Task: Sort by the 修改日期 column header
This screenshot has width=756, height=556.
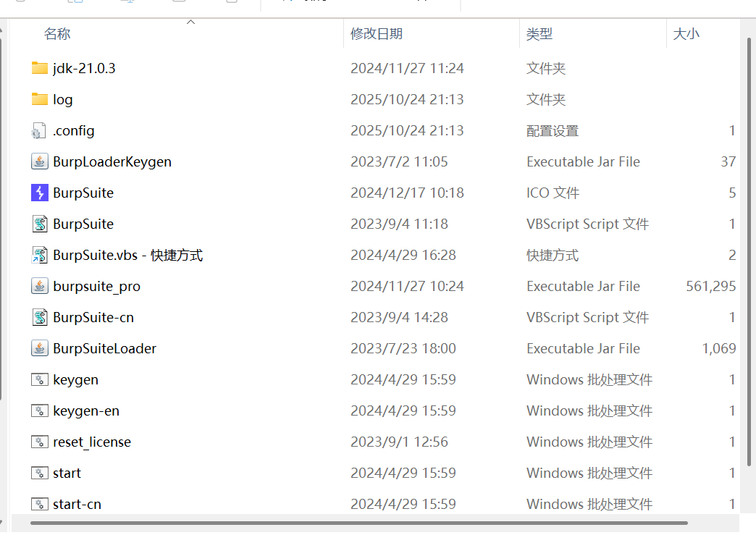Action: pyautogui.click(x=377, y=34)
